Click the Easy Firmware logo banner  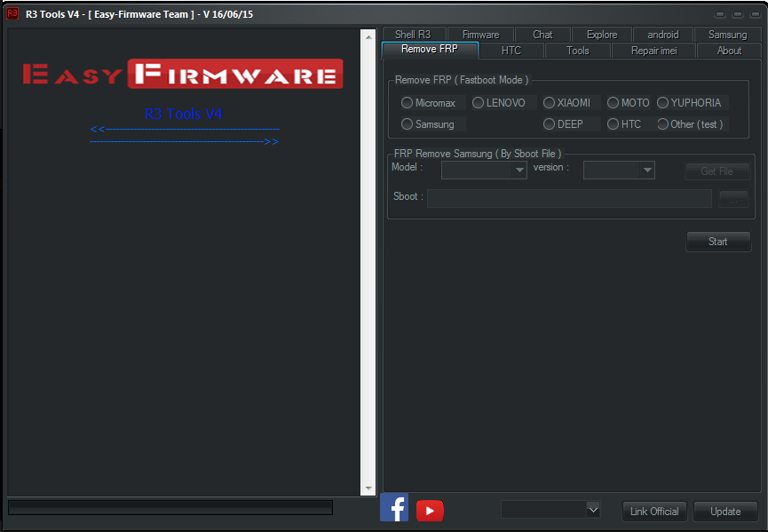(183, 74)
